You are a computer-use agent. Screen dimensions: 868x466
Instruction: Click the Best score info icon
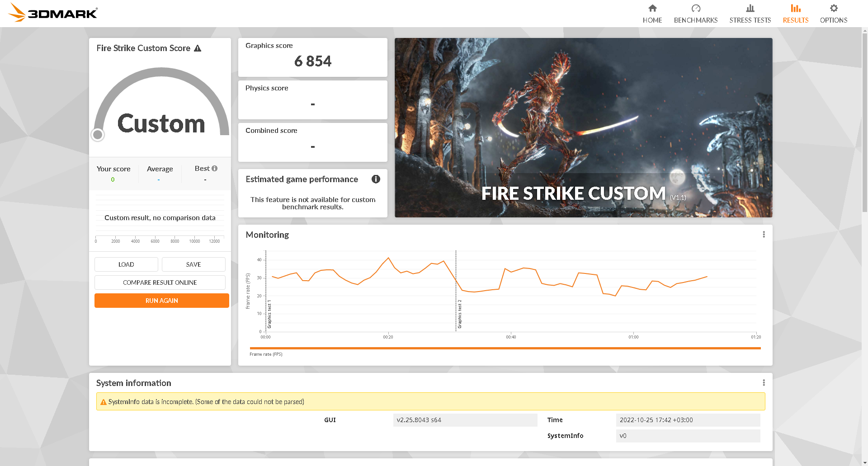point(215,168)
